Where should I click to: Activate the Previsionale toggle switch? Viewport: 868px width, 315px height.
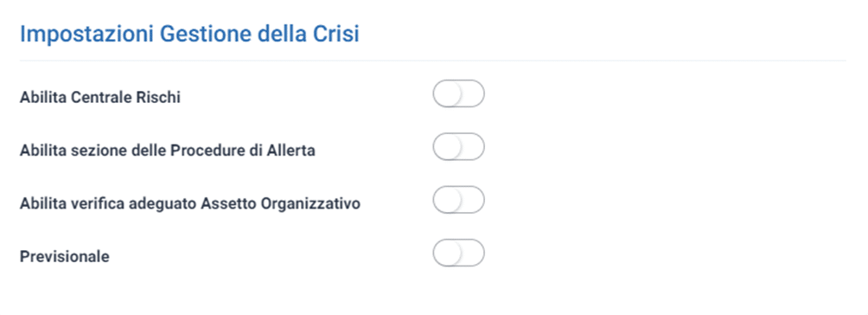point(458,253)
